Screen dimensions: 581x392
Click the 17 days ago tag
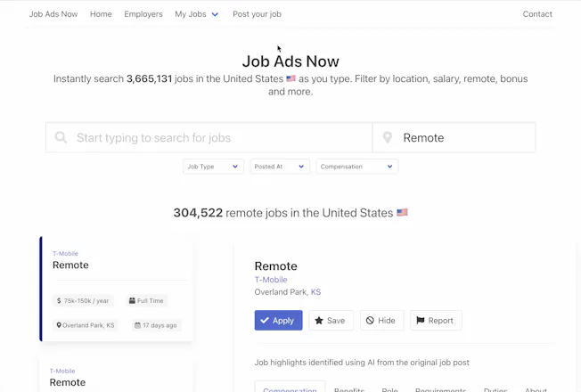[156, 325]
